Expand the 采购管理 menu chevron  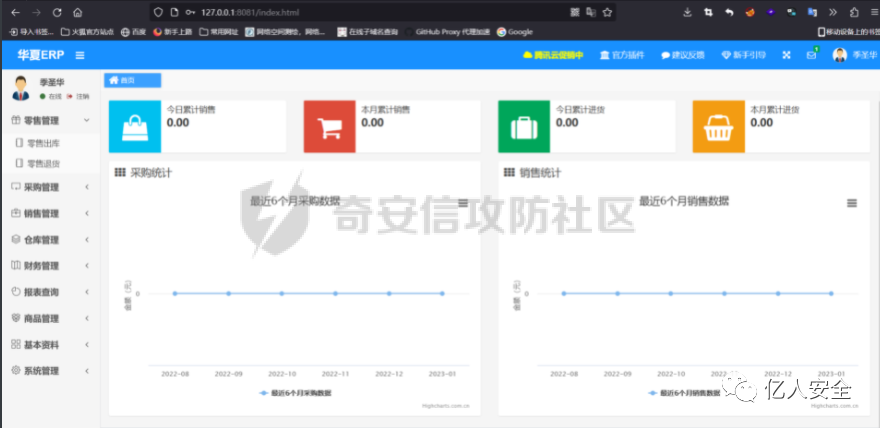click(x=87, y=187)
